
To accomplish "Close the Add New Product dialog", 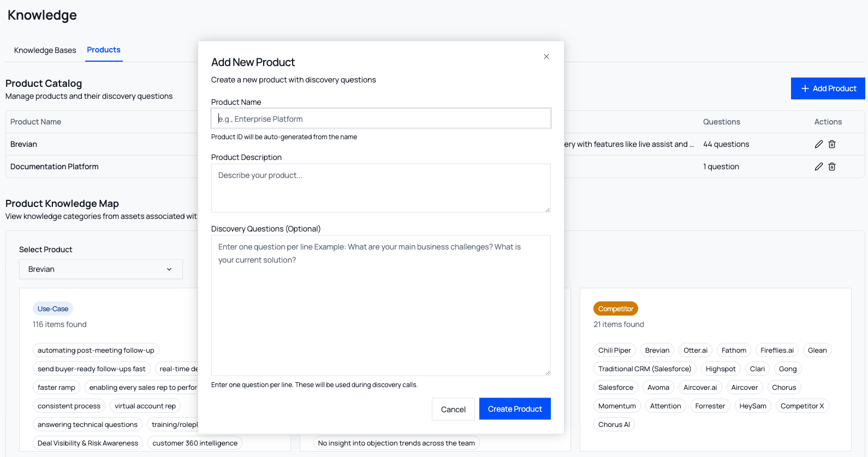I will click(x=546, y=57).
